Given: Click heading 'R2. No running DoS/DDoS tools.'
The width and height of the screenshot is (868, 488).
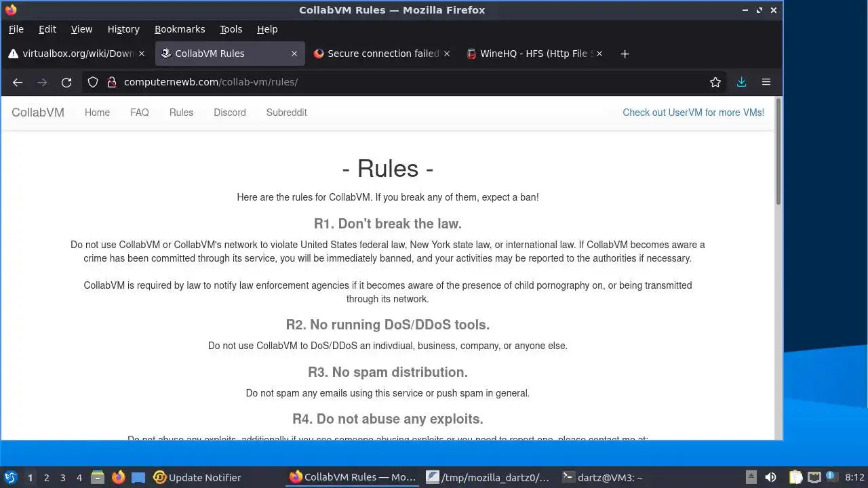Looking at the screenshot, I should 388,325.
